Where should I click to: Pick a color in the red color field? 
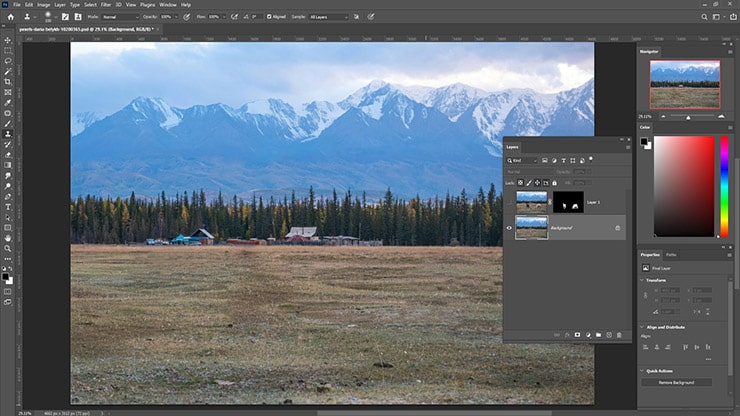coord(684,187)
